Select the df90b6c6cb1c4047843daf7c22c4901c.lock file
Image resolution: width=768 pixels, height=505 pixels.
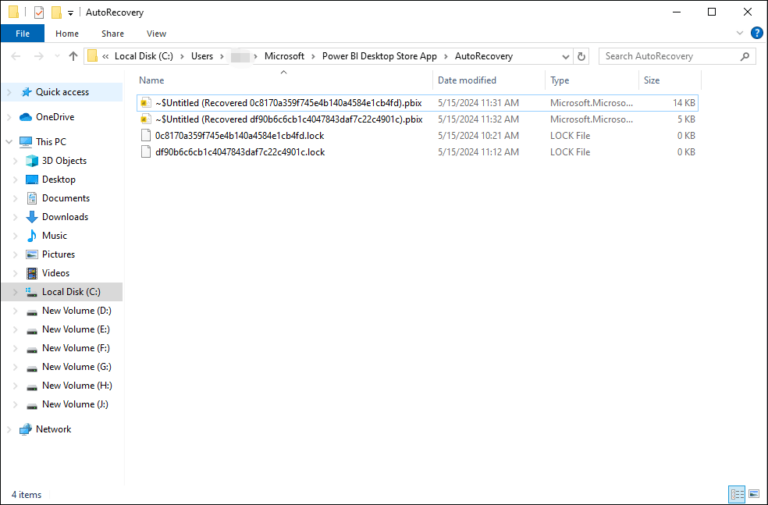point(417,152)
